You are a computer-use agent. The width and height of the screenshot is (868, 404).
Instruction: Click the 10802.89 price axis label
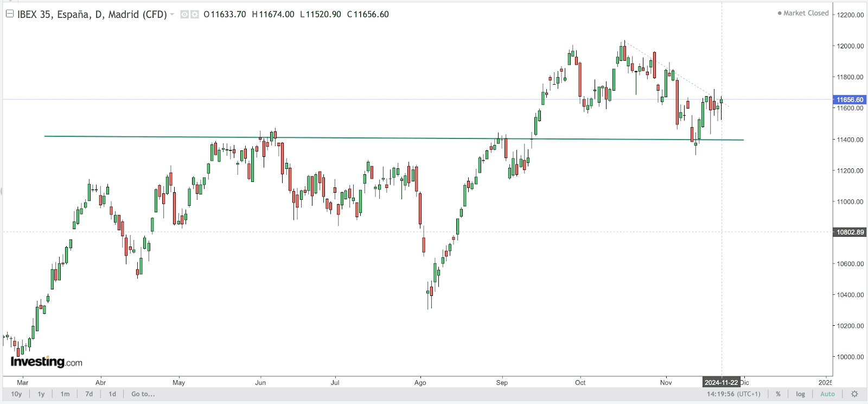[850, 232]
